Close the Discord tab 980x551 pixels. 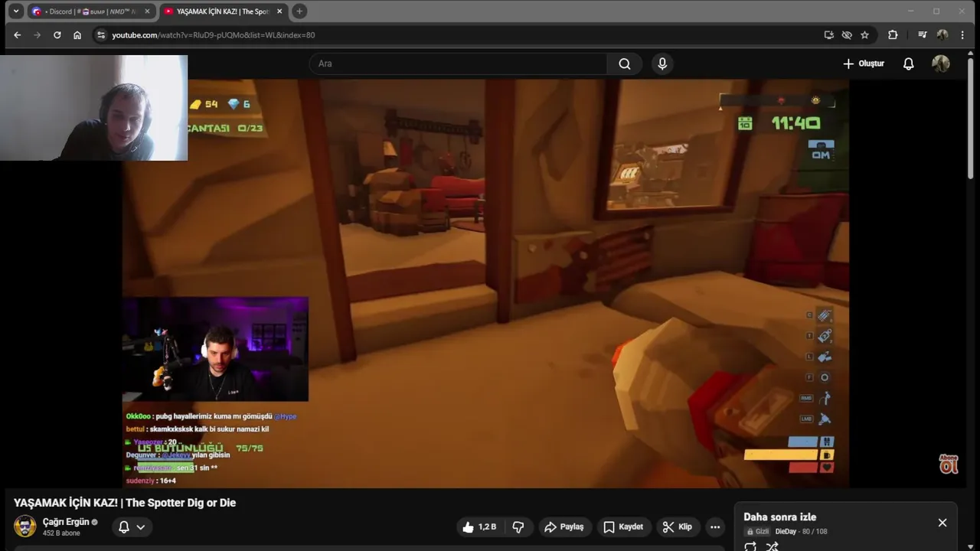click(x=147, y=11)
